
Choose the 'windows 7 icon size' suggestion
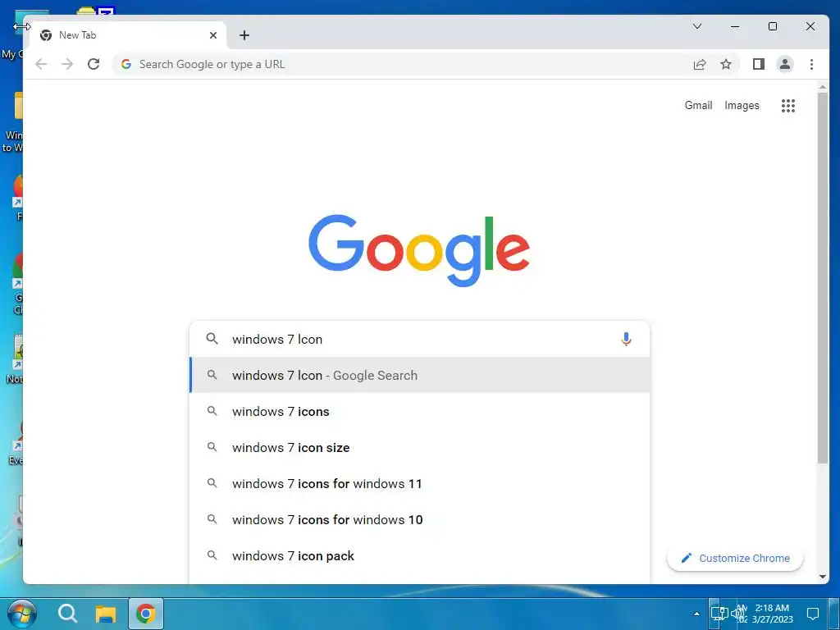pos(419,447)
